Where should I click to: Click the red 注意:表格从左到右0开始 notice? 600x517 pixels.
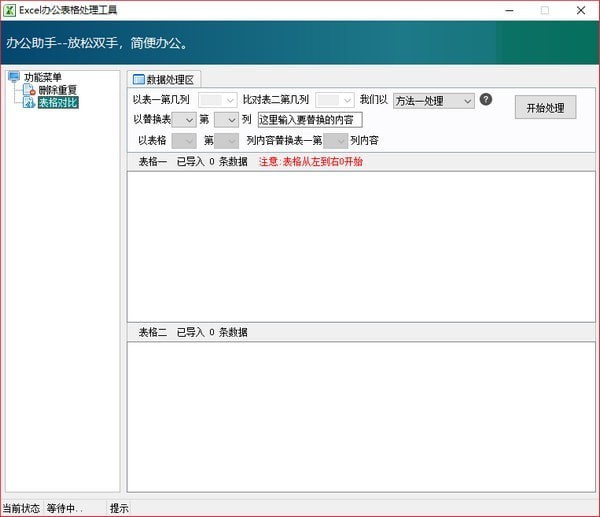(311, 161)
